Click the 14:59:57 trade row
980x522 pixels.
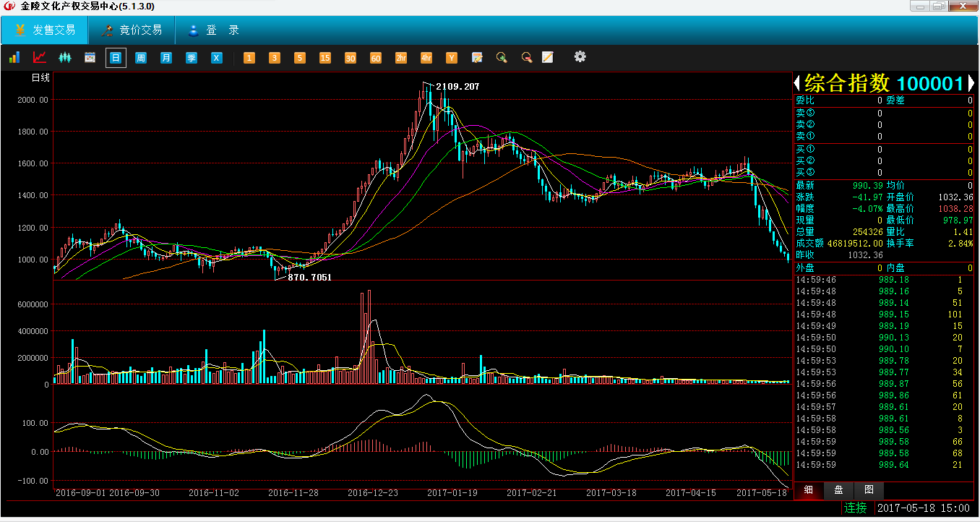[x=884, y=407]
